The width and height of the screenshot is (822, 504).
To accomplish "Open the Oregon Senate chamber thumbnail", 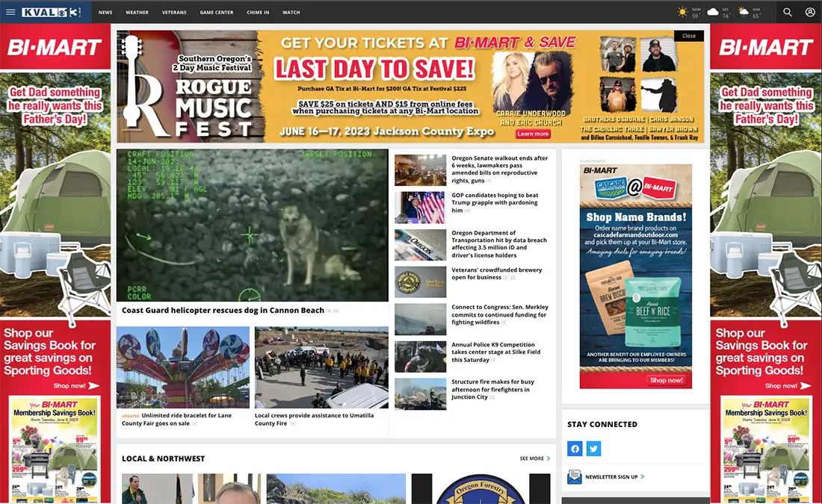I will point(421,169).
